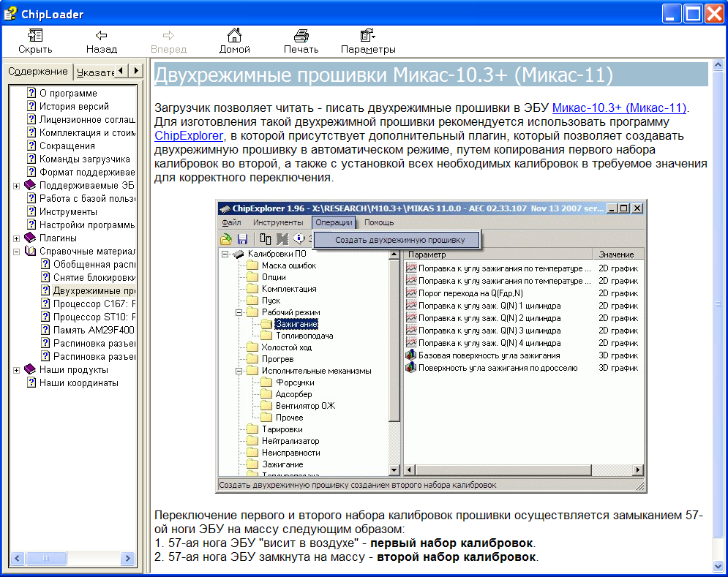Follow the ChipExplorer hyperlink
Image resolution: width=728 pixels, height=577 pixels.
click(188, 135)
